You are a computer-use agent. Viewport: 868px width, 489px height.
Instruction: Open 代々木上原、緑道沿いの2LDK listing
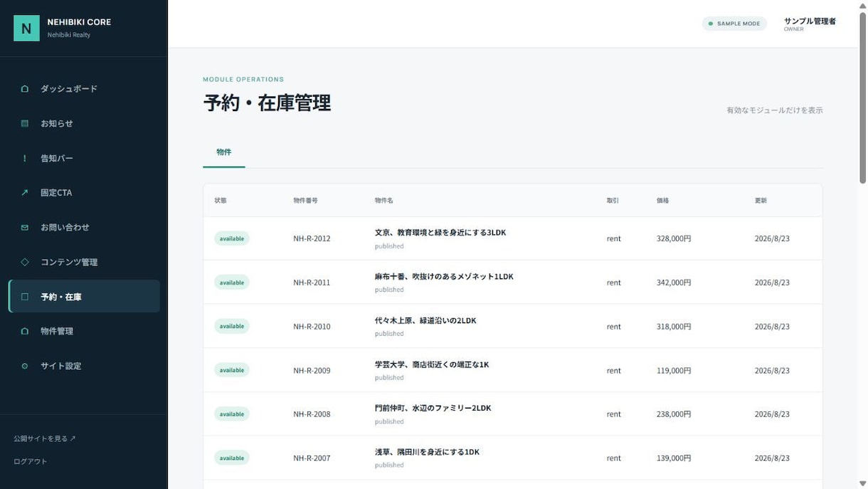click(x=425, y=321)
